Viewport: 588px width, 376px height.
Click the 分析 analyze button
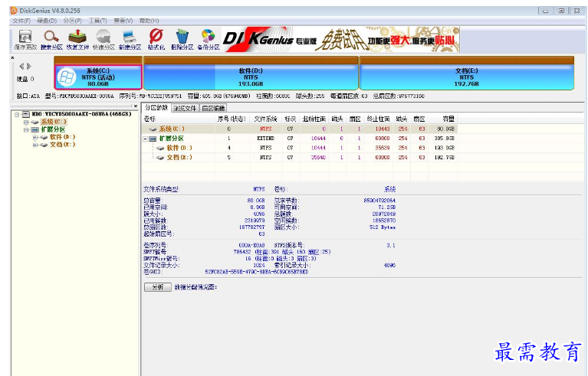158,287
